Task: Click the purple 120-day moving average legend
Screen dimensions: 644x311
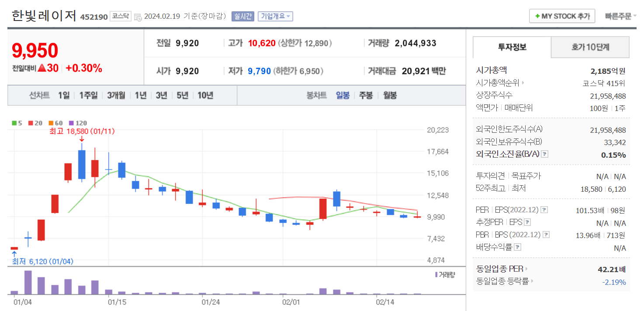Action: [78, 123]
